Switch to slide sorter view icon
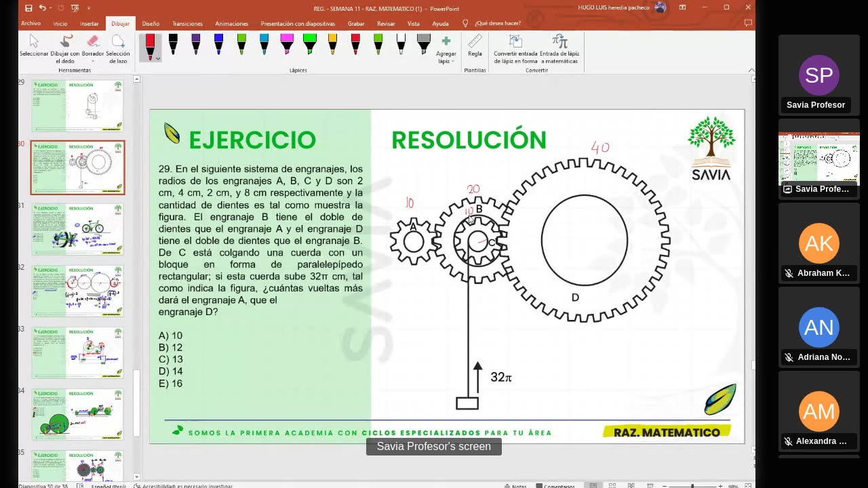Screen dimensions: 868x488 [612, 485]
